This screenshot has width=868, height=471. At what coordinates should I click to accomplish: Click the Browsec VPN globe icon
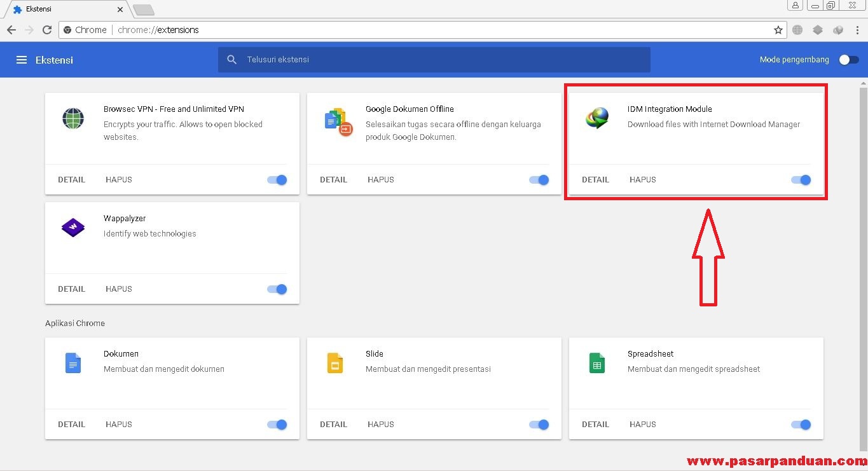click(73, 118)
